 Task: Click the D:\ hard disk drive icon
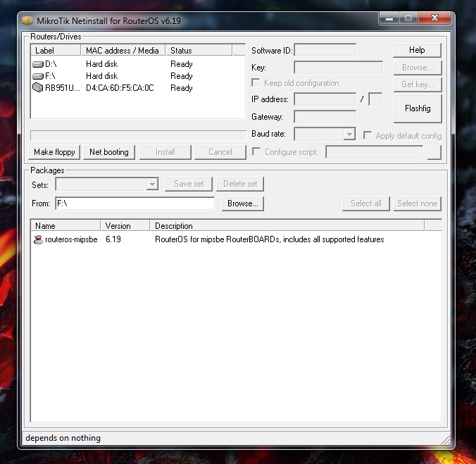pyautogui.click(x=38, y=64)
